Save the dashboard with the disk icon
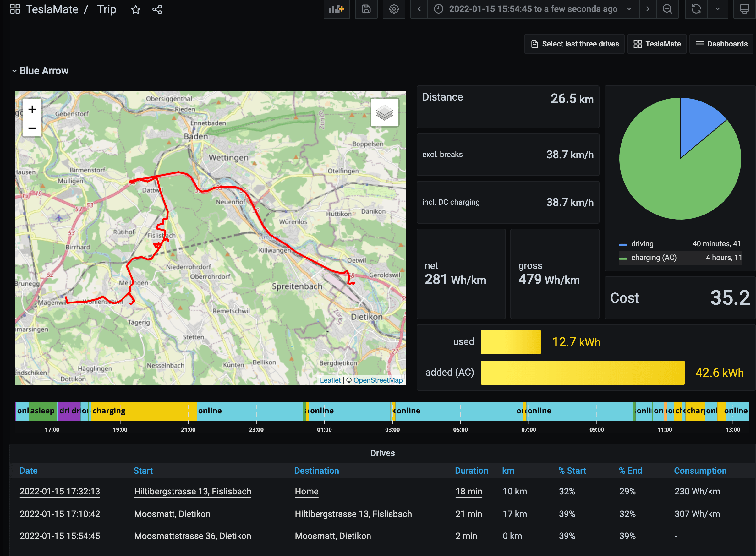The height and width of the screenshot is (556, 756). pos(366,9)
